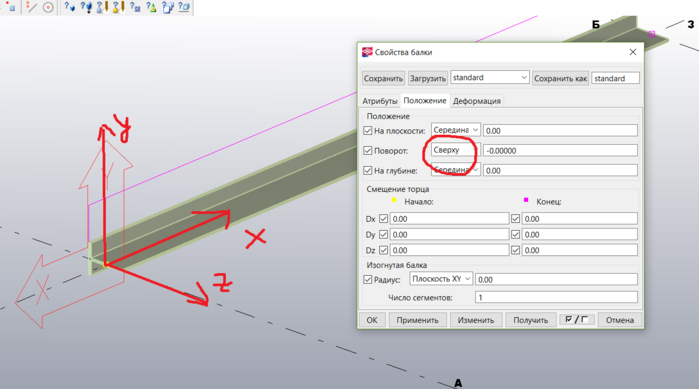Viewport: 699px width, 389px height.
Task: Click the Применить button
Action: [418, 320]
